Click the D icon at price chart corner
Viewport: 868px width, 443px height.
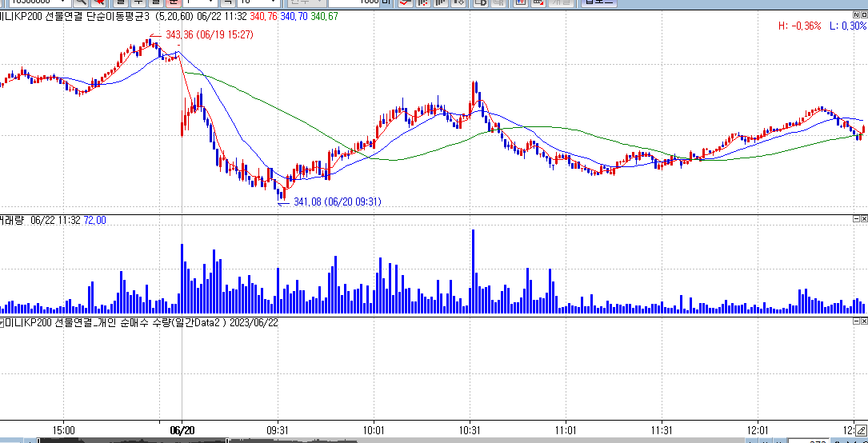[x=863, y=14]
